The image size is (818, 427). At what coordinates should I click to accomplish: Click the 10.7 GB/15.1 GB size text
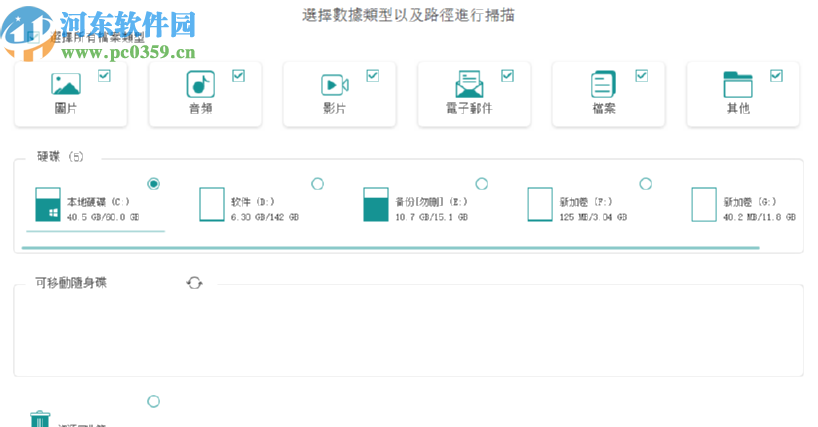(431, 217)
